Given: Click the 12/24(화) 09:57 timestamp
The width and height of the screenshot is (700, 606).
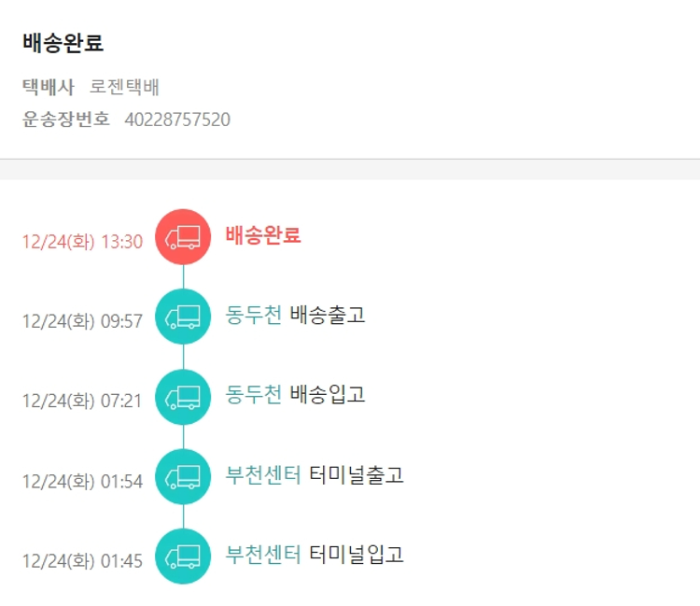Looking at the screenshot, I should coord(82,321).
